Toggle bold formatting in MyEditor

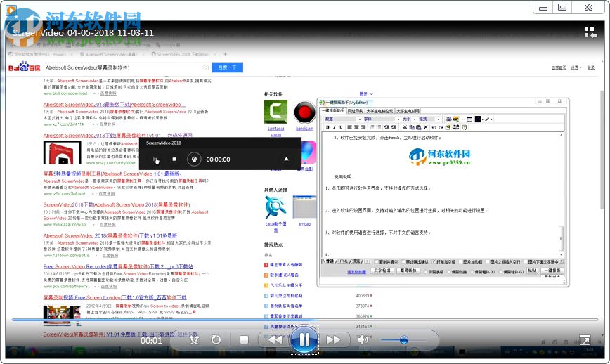(327, 127)
